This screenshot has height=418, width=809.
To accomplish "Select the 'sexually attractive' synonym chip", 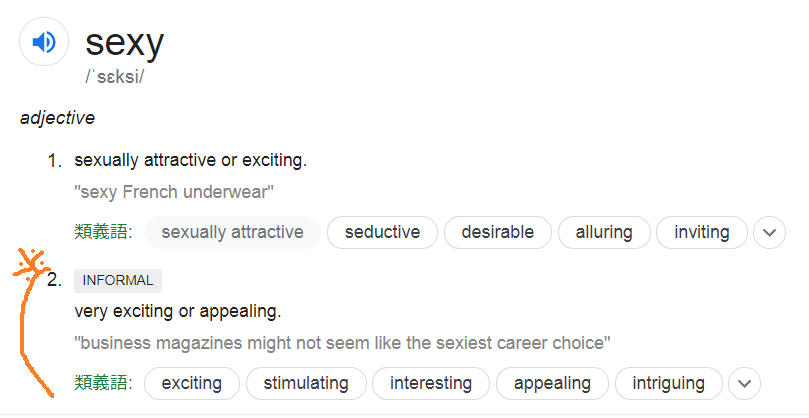I will tap(232, 232).
